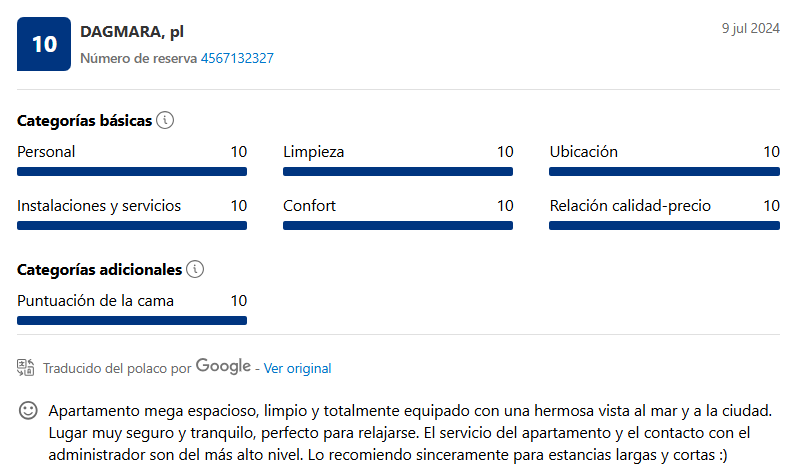
Task: Click Ver original link
Action: coord(297,368)
